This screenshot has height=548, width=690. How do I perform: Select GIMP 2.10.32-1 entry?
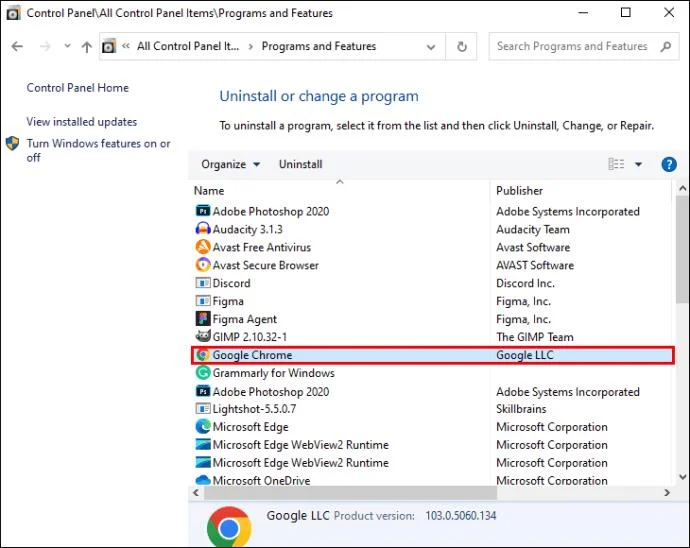click(250, 337)
